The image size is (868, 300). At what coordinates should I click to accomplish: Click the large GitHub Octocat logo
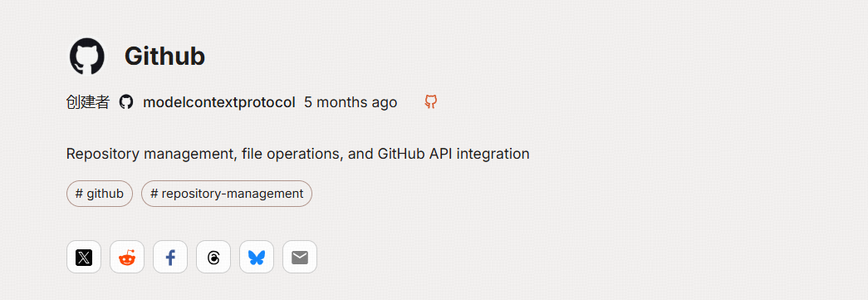tap(87, 56)
